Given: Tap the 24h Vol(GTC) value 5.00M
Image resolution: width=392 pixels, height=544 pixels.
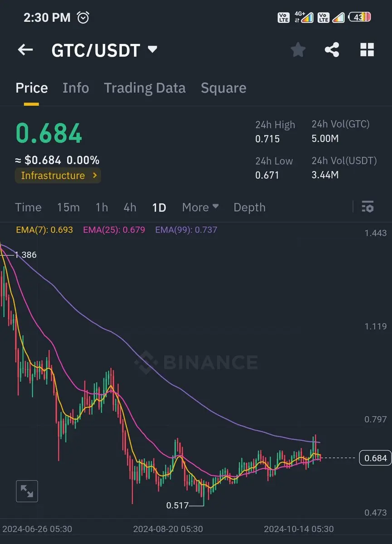Looking at the screenshot, I should coord(325,139).
